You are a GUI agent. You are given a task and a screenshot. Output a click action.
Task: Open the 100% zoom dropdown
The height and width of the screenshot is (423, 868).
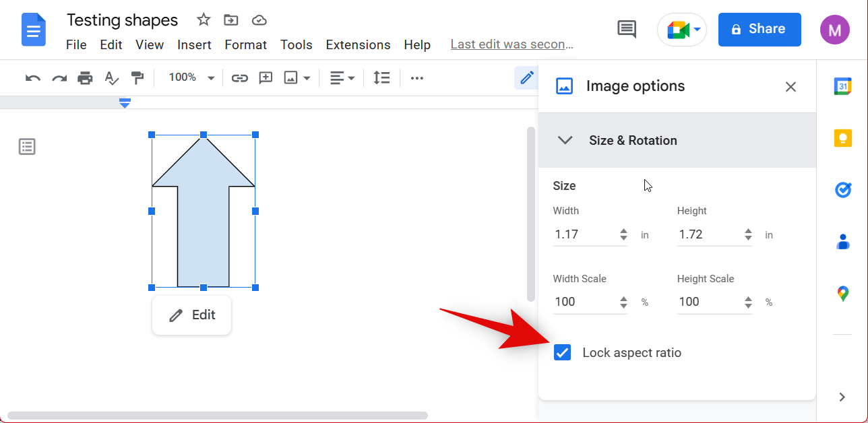(191, 78)
